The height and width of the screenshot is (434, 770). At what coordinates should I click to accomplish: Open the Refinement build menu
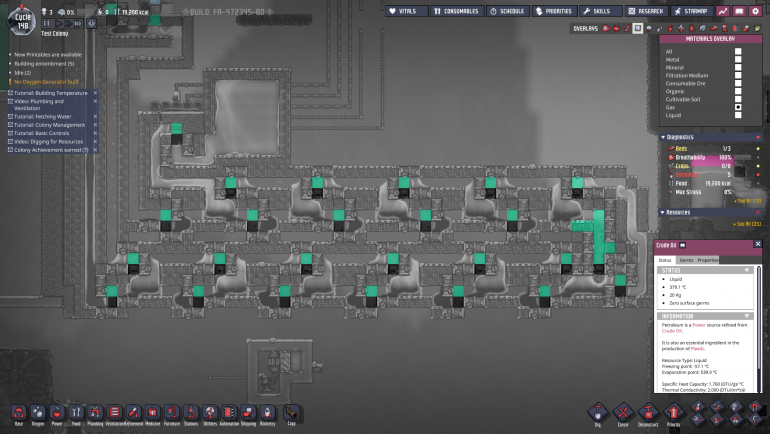coord(134,413)
